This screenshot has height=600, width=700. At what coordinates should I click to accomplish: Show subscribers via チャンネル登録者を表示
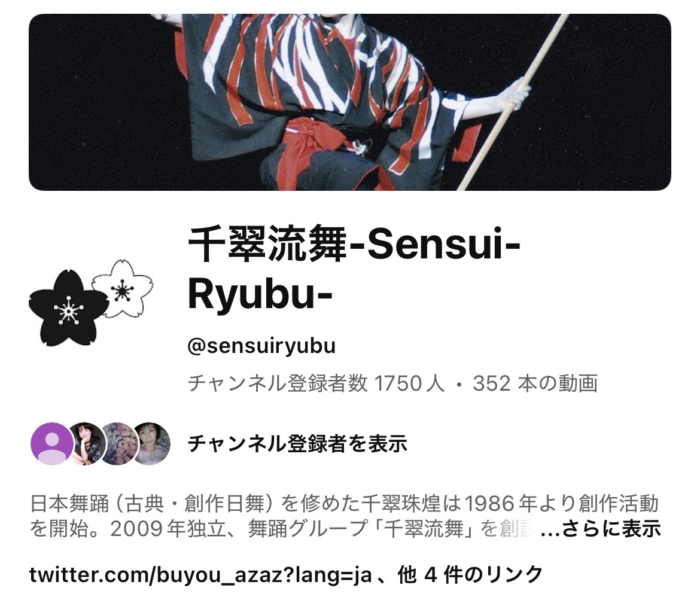pyautogui.click(x=297, y=444)
